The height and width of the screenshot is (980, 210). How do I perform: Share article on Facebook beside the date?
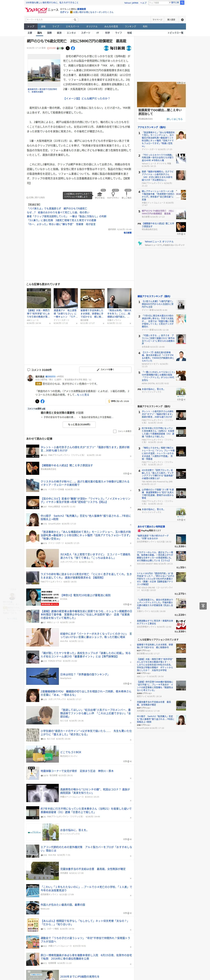coord(73,48)
